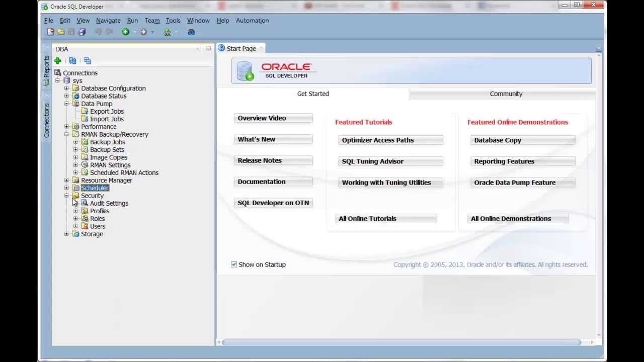Click the green Back navigation icon
The image size is (644, 362).
tap(125, 32)
